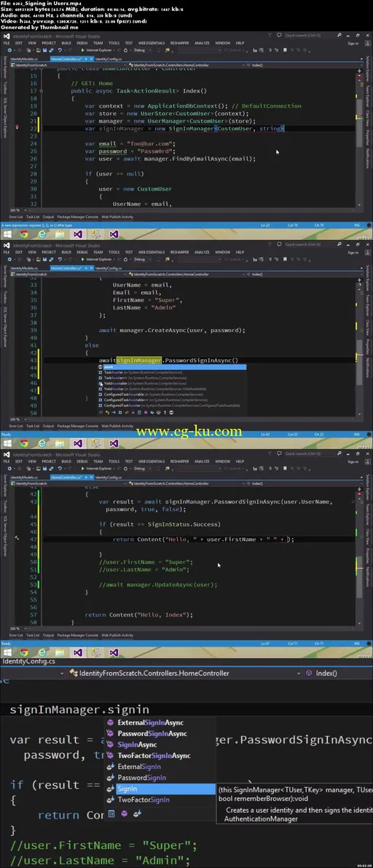Open the RESHARPER menu in the top window
Screen dimensions: 373x868
click(181, 43)
